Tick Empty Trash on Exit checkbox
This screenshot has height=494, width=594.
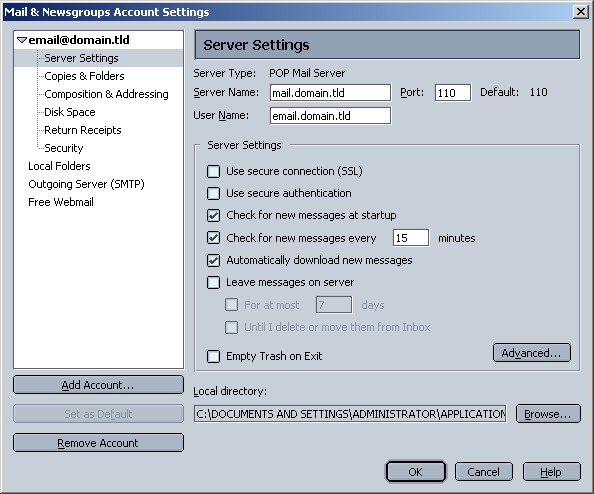[213, 356]
